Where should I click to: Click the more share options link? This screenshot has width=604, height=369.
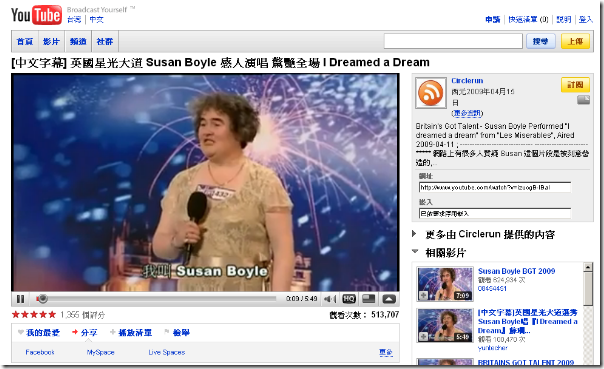click(386, 352)
